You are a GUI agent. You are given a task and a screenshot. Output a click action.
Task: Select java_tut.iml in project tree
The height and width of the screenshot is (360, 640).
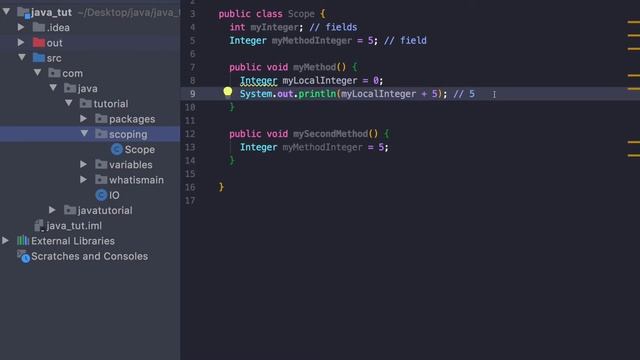74,226
